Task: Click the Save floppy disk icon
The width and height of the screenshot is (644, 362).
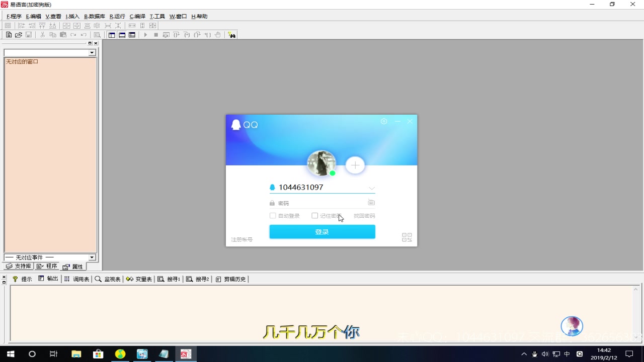Action: [x=29, y=35]
